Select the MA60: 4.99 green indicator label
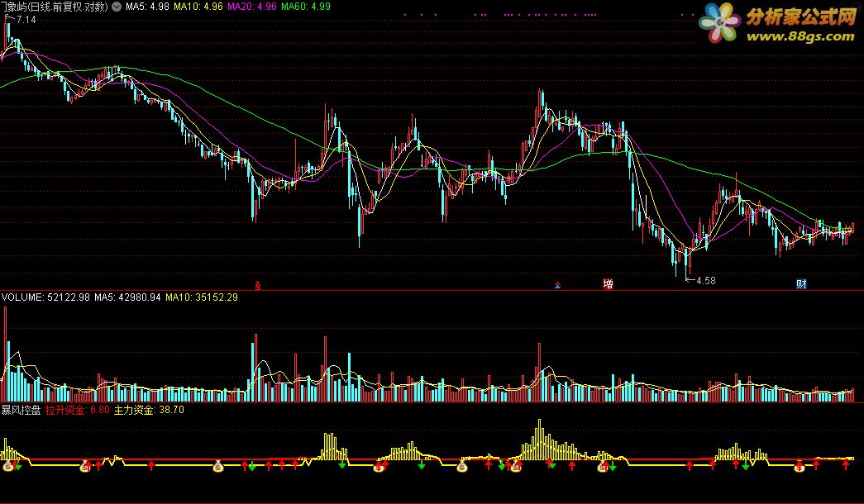Image resolution: width=864 pixels, height=504 pixels. [x=306, y=7]
